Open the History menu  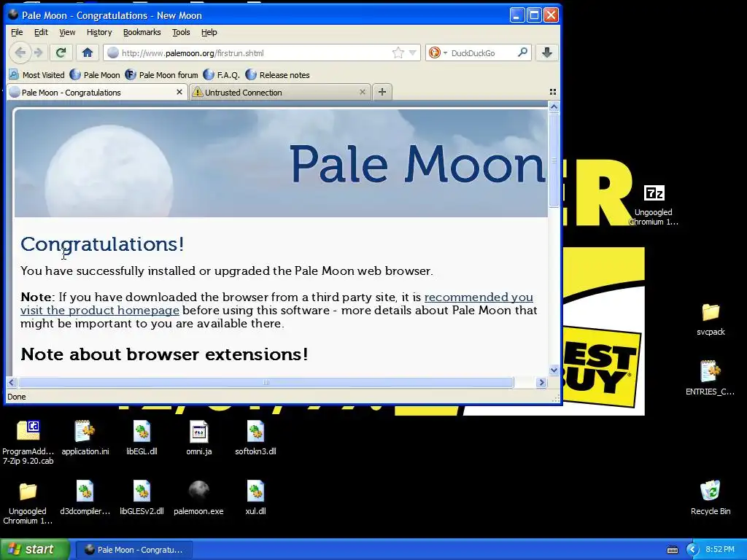[x=99, y=32]
